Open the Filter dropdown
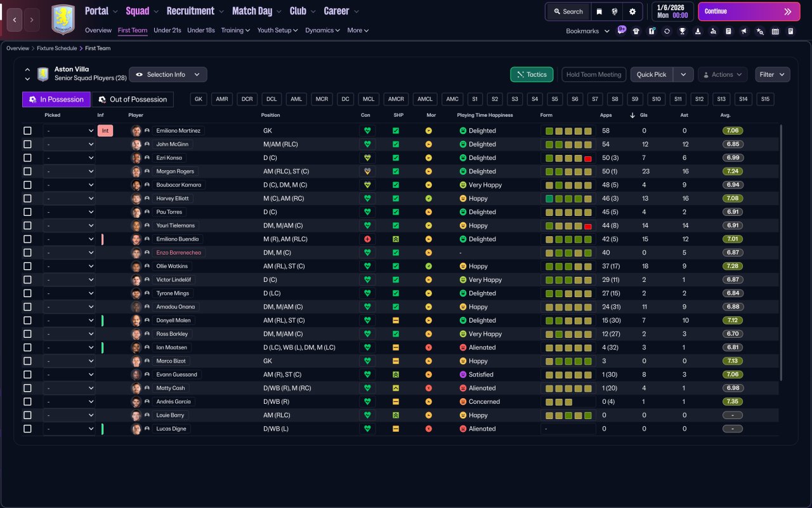 coord(773,75)
